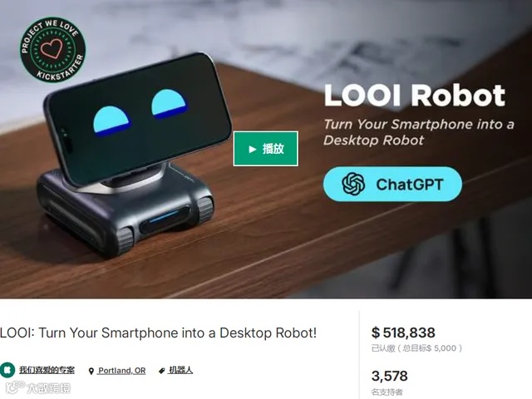
Task: Open the 我们喜爱的专案 link
Action: tap(47, 370)
